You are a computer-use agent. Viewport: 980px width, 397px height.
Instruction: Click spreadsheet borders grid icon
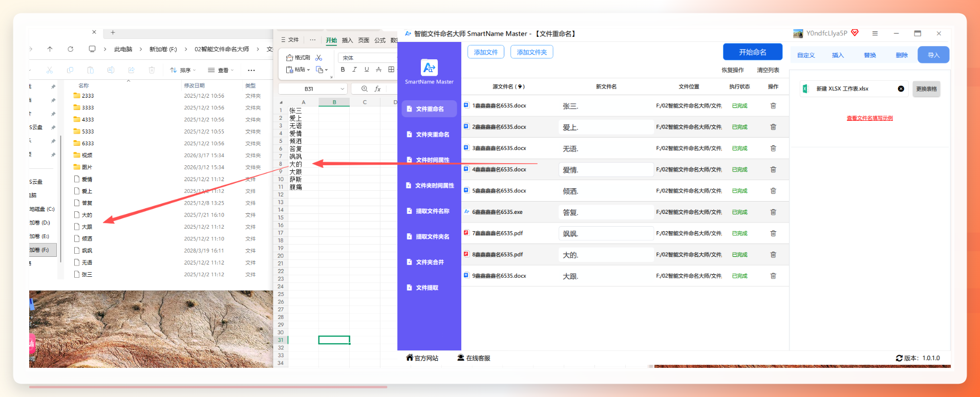391,70
